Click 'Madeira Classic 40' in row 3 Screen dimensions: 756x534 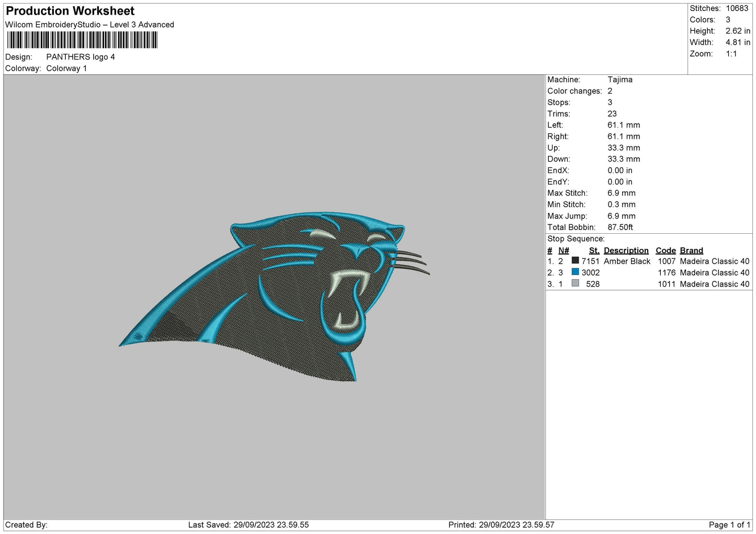click(714, 284)
